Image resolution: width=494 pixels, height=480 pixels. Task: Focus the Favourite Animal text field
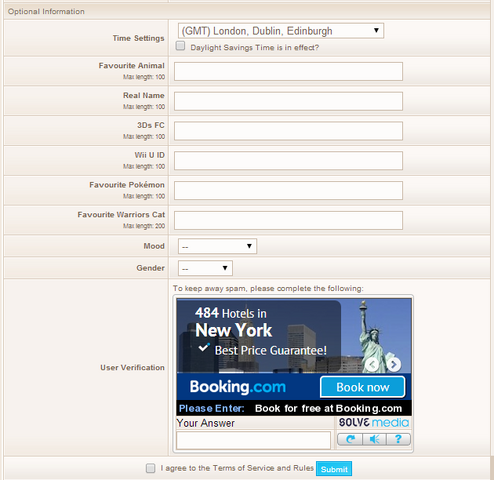(x=288, y=71)
